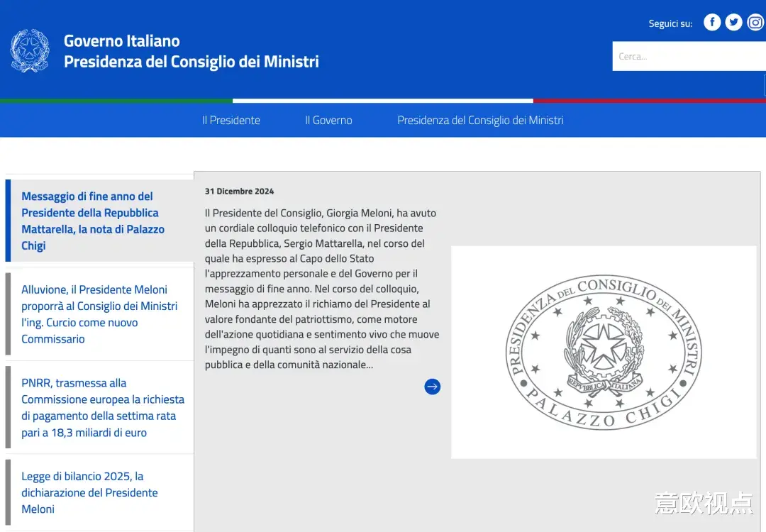Click the Cerca search field

point(689,56)
